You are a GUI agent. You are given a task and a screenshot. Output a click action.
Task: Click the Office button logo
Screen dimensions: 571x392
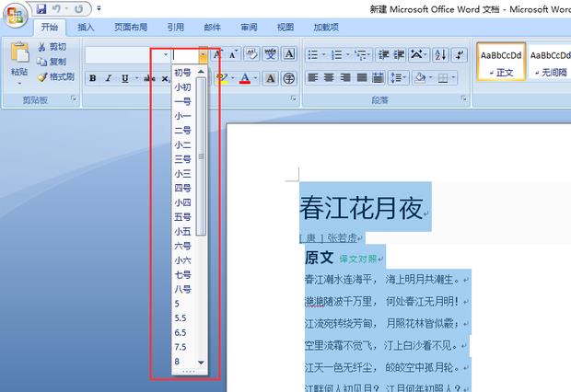[x=16, y=13]
